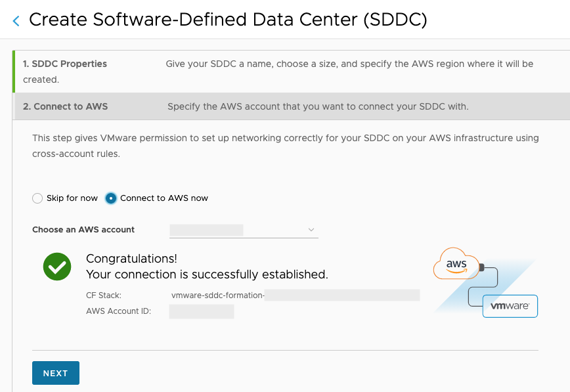
Task: Click the chevron arrow in the AWS account selector
Action: [x=311, y=230]
